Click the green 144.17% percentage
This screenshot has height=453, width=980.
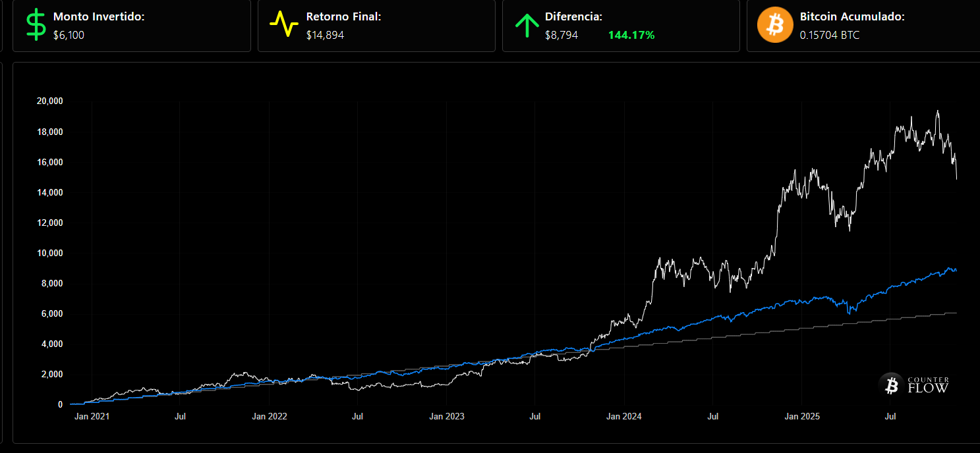point(631,35)
